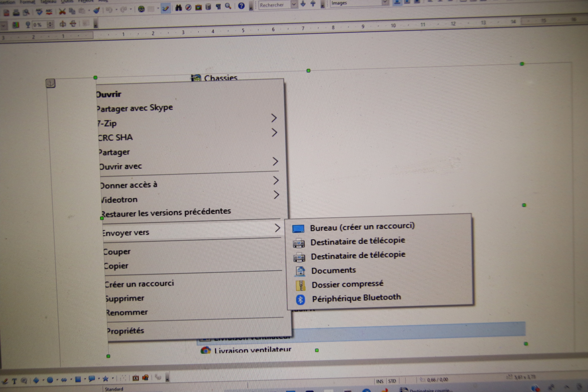Click the Gallery picture icon
This screenshot has height=392, width=588.
[x=198, y=7]
